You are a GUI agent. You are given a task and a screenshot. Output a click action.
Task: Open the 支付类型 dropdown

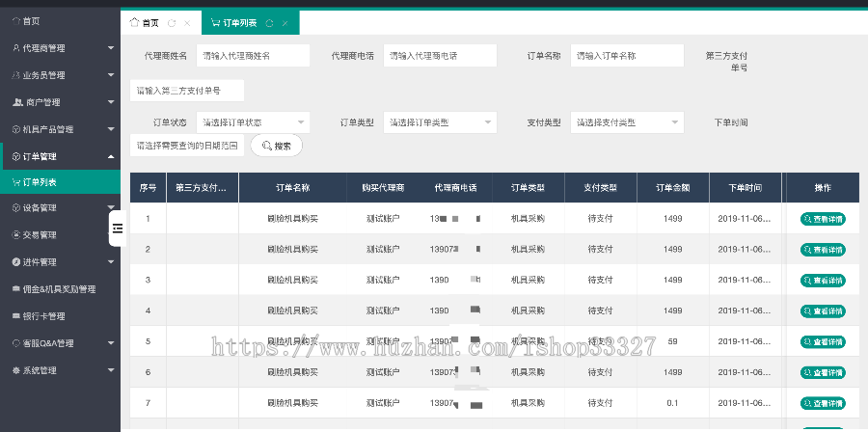(627, 122)
